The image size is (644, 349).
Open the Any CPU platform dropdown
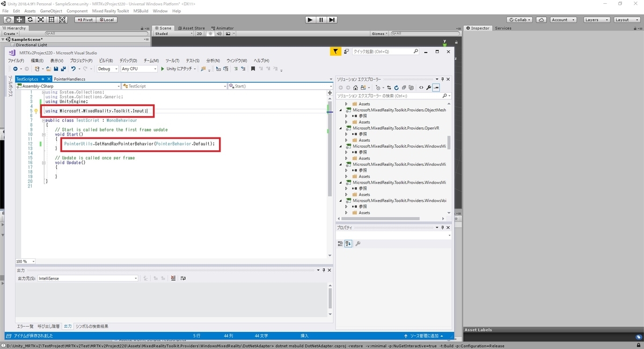(x=139, y=69)
